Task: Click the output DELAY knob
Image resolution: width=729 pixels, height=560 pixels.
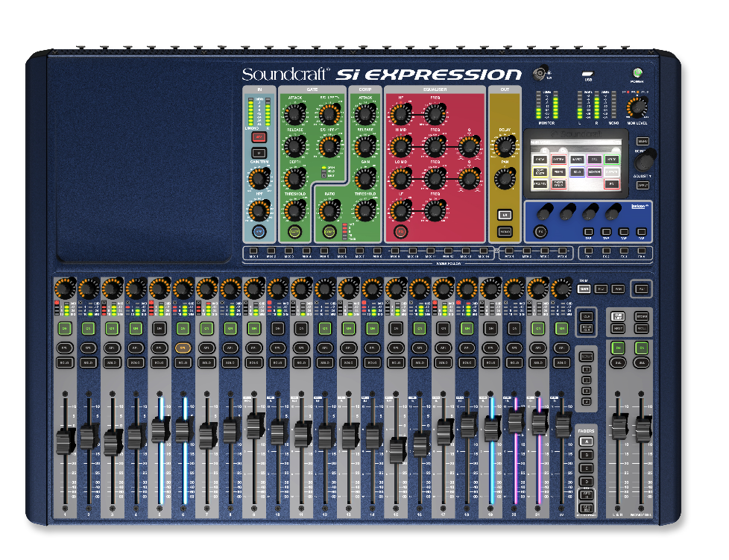Action: [x=505, y=146]
